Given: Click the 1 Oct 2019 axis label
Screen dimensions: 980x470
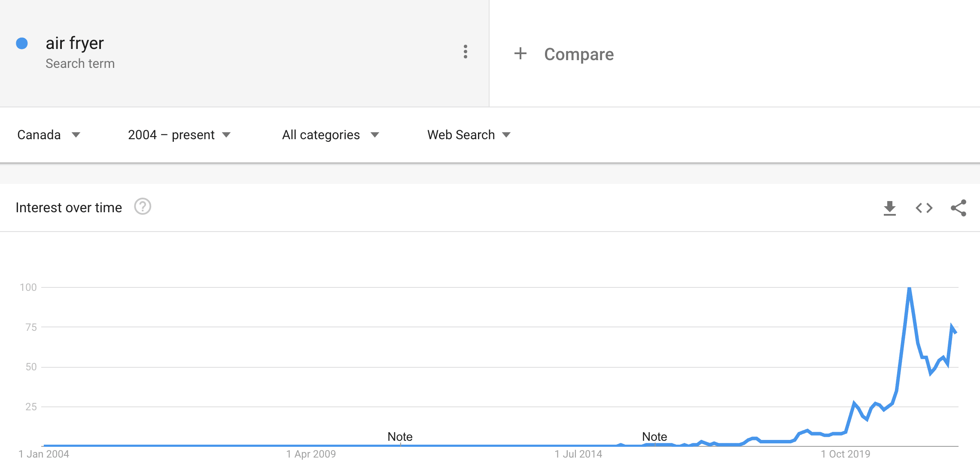Looking at the screenshot, I should click(x=845, y=454).
